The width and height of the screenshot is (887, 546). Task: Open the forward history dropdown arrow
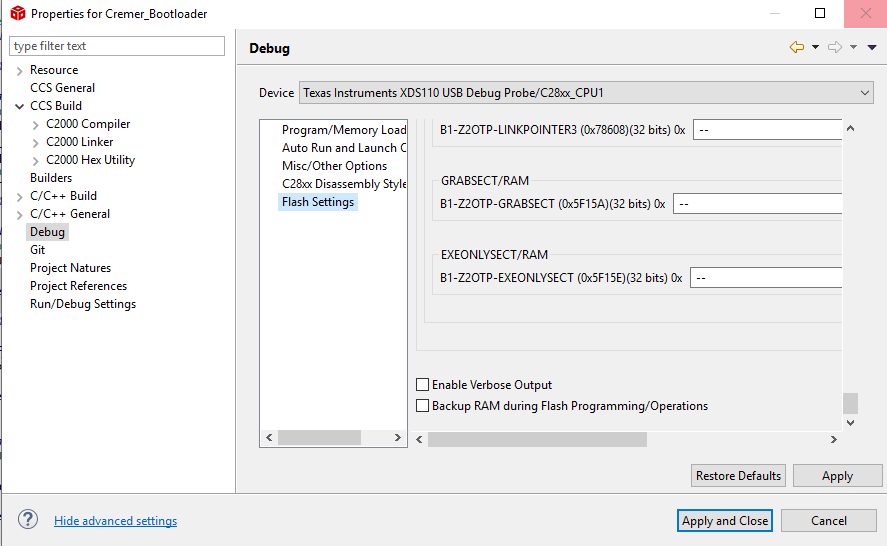853,47
